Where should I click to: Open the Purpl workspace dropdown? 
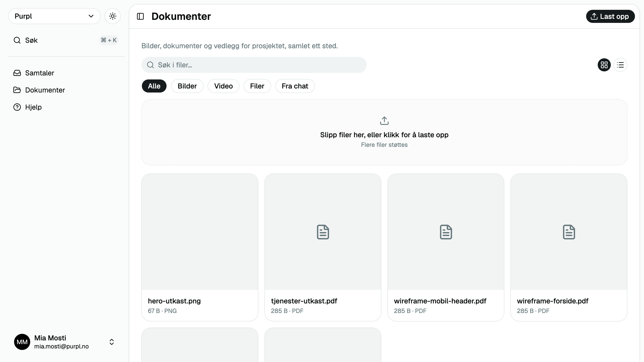click(x=54, y=16)
